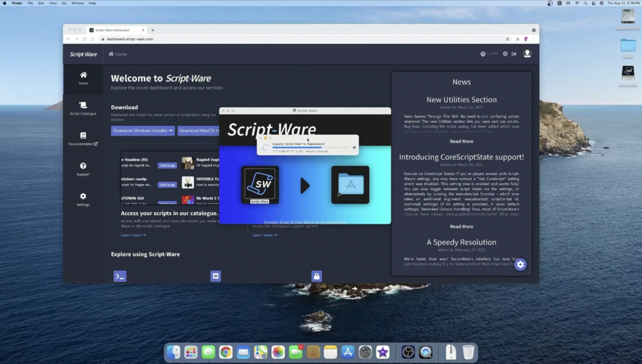
Task: Cancel the copy with the stop button
Action: 354,147
